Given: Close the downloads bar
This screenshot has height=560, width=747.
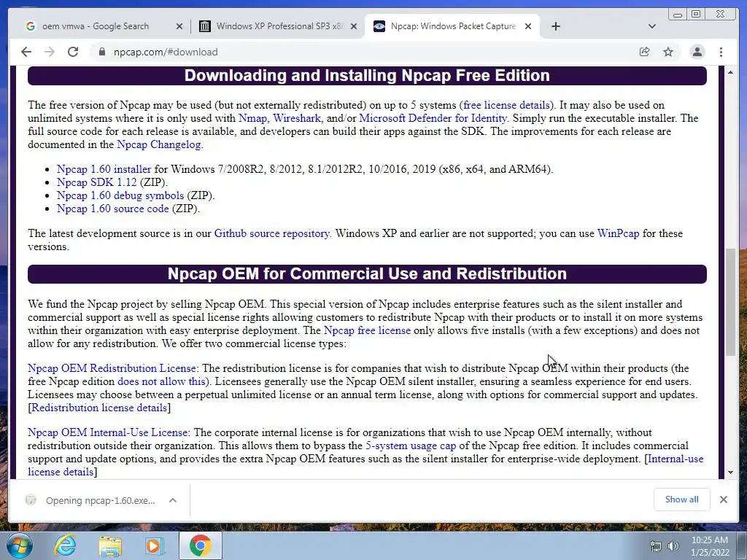Looking at the screenshot, I should tap(724, 499).
